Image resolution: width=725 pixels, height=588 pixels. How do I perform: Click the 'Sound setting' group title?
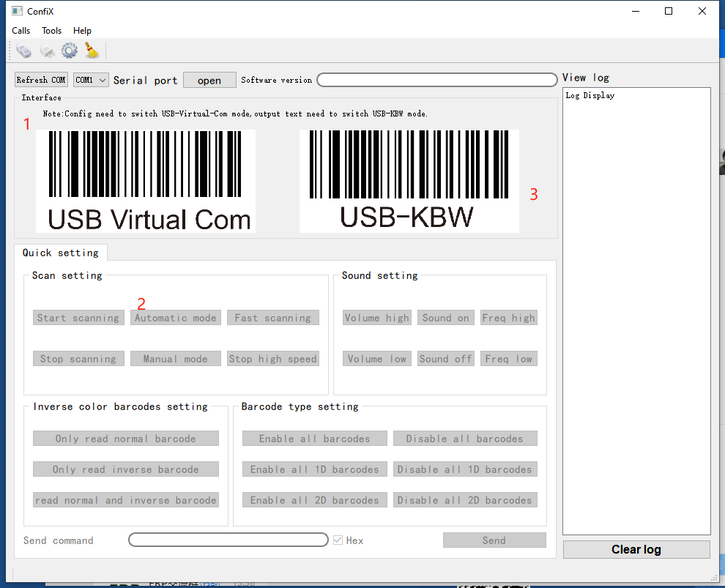pos(379,275)
